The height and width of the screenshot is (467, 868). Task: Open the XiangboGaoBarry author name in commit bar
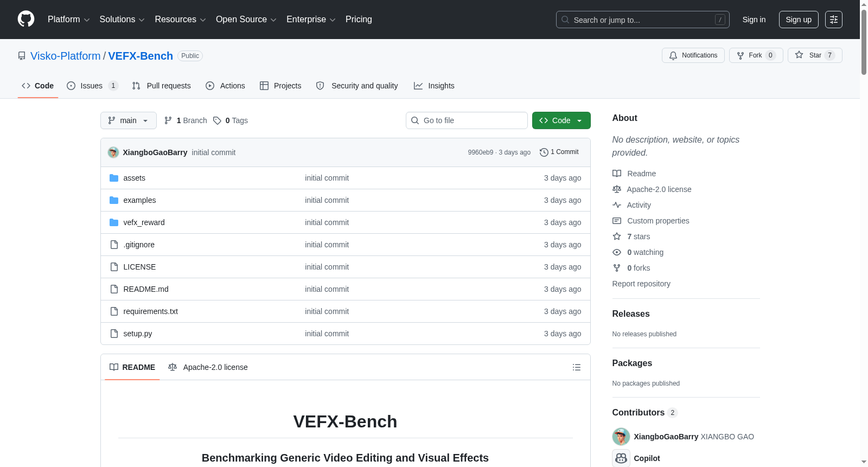(x=155, y=152)
